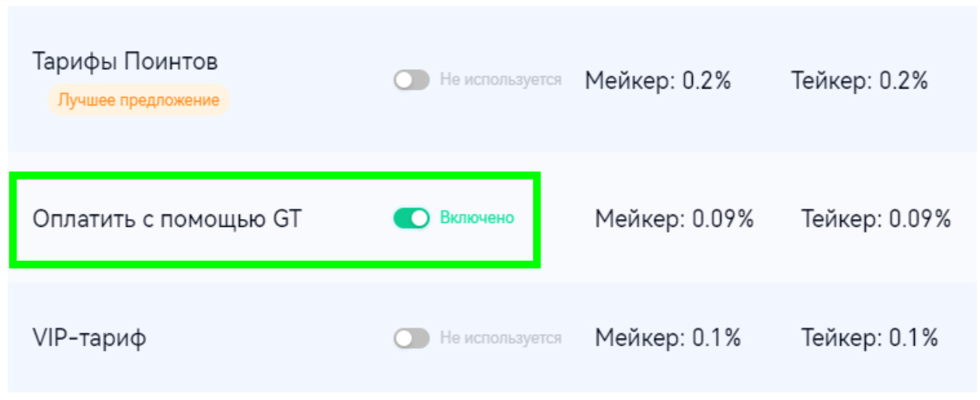
Task: Click the Мейкер: 0.2% fee value
Action: 658,81
